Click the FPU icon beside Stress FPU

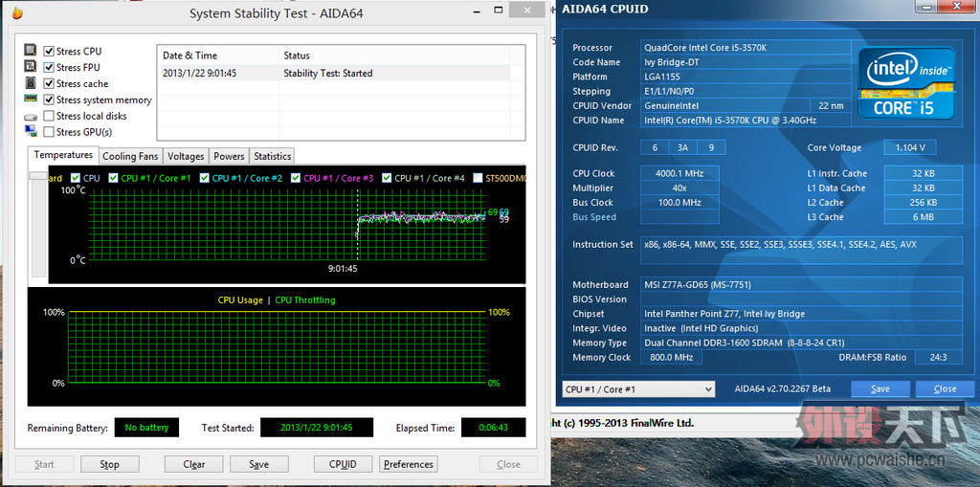point(31,67)
